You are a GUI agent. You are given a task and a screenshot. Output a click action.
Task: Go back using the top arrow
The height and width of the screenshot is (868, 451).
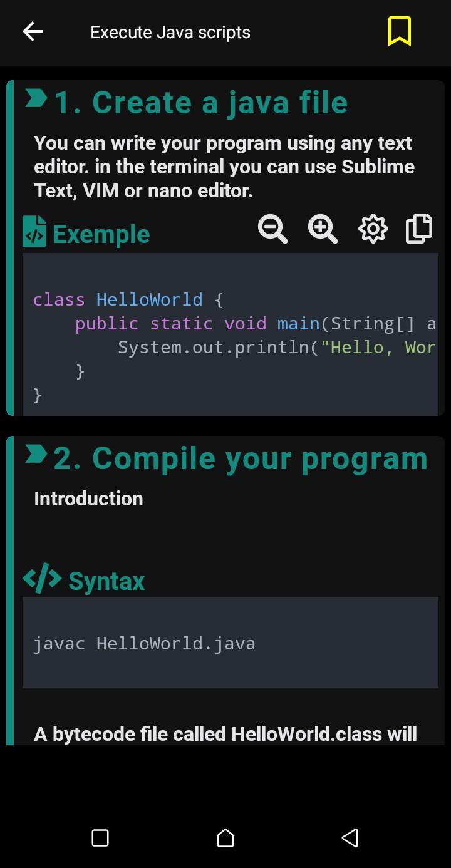(33, 32)
